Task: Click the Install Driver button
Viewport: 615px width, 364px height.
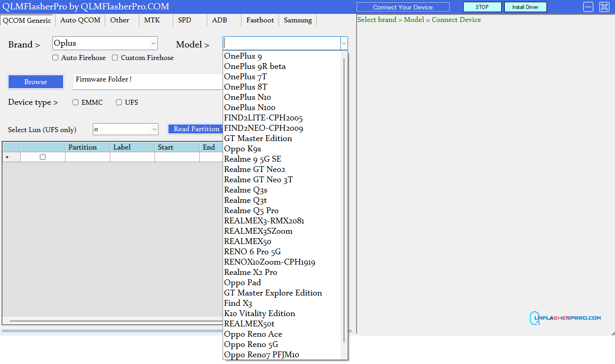Action: (525, 7)
